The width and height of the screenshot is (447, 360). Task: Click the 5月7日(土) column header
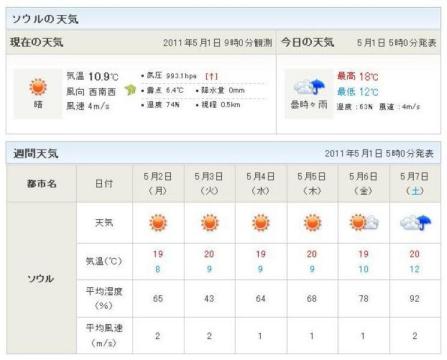click(x=415, y=183)
